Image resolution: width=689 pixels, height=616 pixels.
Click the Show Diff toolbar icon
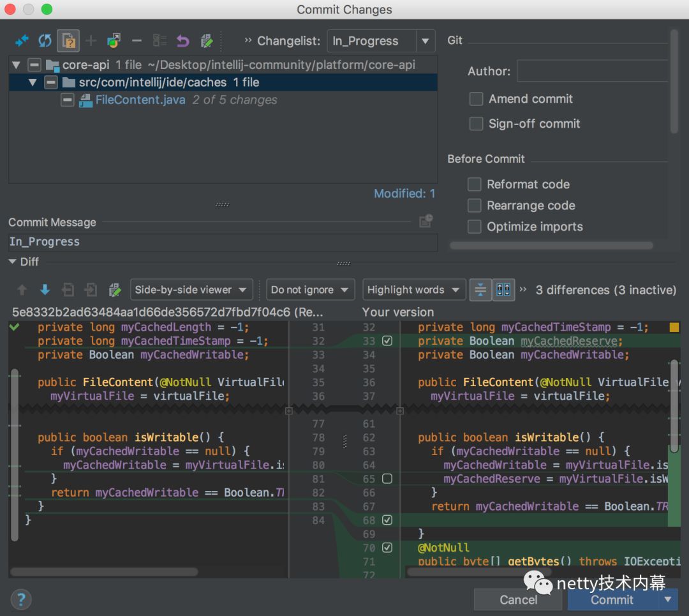click(22, 41)
